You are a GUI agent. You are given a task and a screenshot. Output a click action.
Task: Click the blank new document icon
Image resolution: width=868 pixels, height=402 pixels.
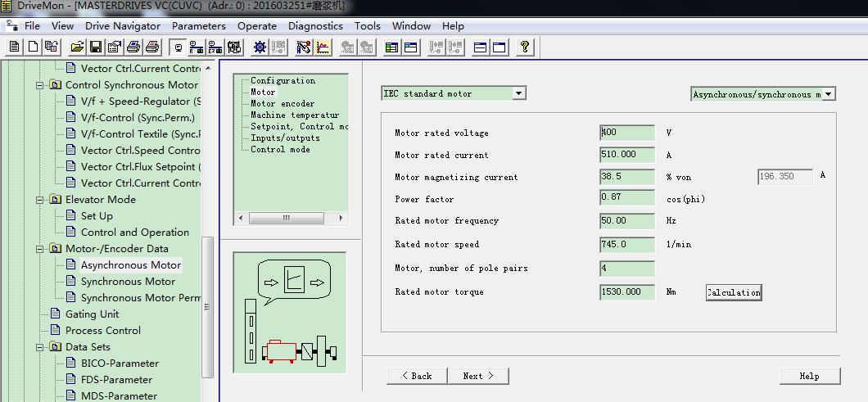click(33, 47)
